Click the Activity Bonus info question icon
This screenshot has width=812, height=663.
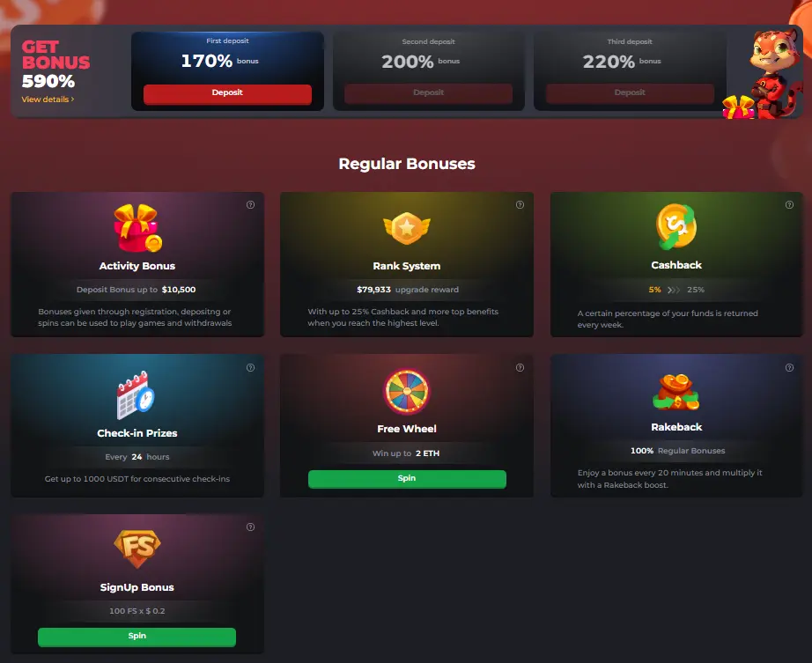251,204
